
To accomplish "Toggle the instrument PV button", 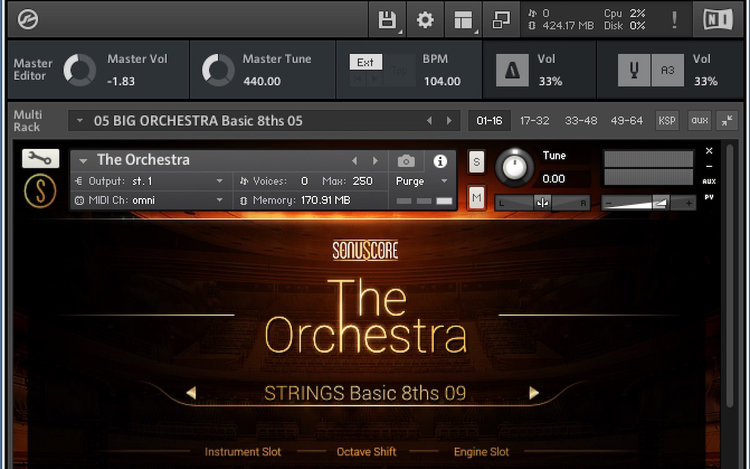I will pos(709,197).
